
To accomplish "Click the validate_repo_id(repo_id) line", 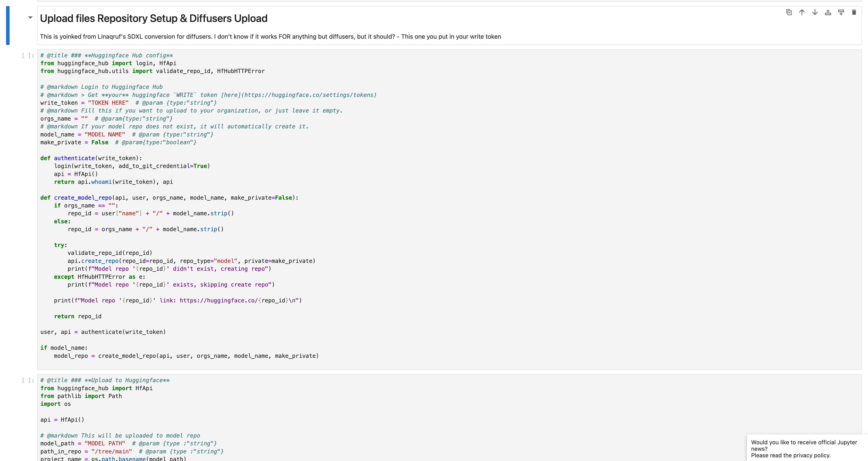I will point(110,253).
